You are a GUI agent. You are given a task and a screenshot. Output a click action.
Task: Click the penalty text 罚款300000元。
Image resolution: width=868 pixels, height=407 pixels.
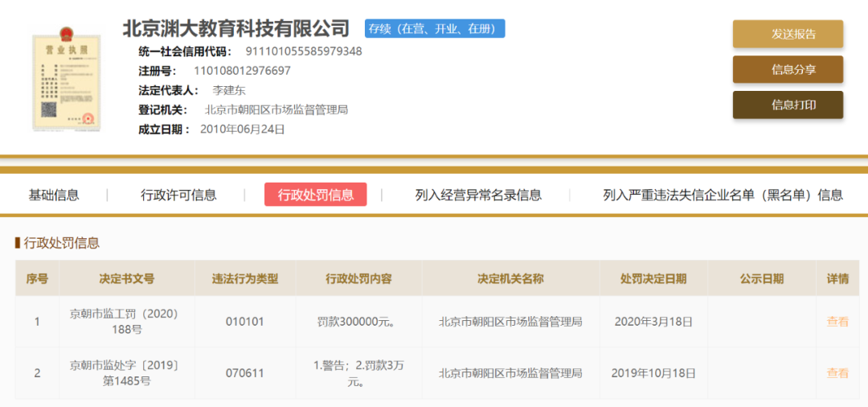[357, 322]
